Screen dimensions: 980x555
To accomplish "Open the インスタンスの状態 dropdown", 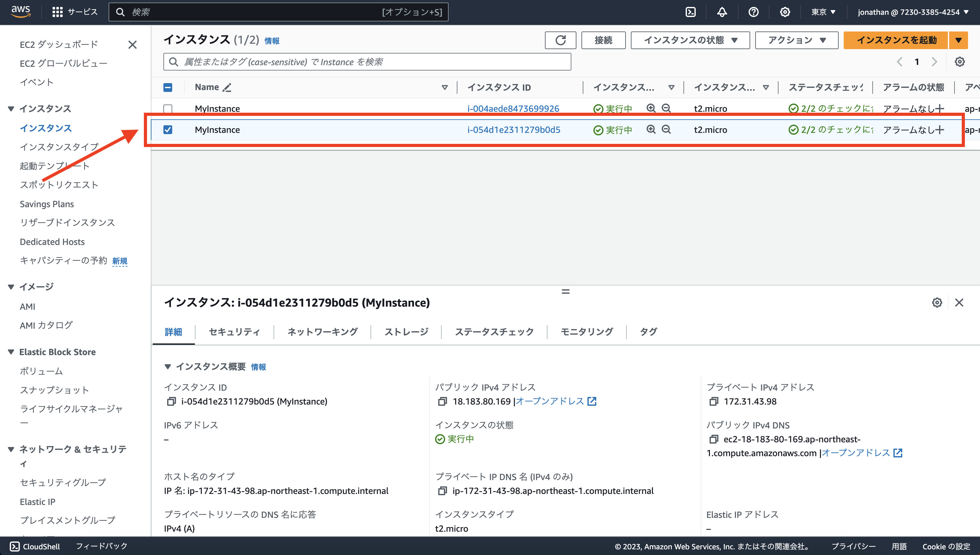I will 689,40.
